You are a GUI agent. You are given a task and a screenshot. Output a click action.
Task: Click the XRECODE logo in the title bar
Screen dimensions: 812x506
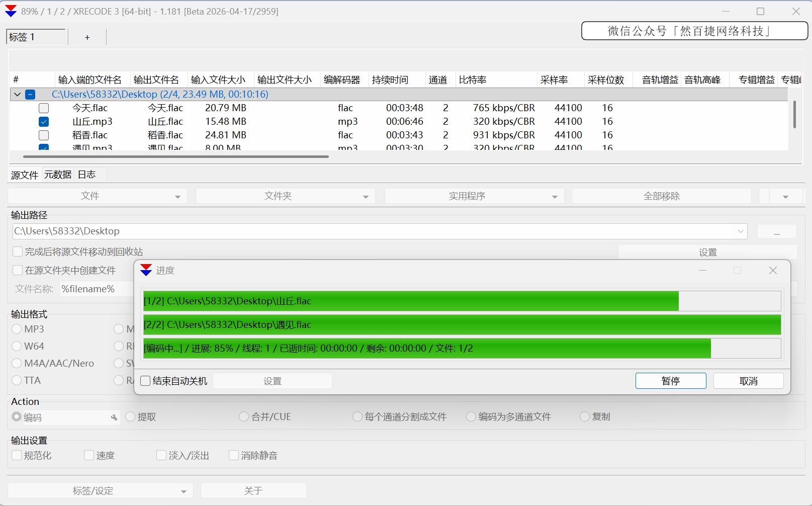(x=11, y=11)
